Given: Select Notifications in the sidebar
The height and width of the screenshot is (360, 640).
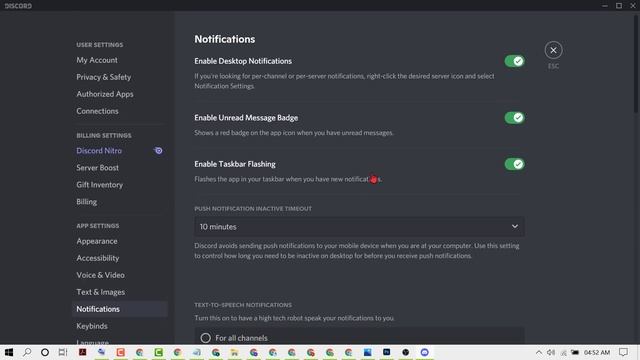Looking at the screenshot, I should tap(120, 309).
